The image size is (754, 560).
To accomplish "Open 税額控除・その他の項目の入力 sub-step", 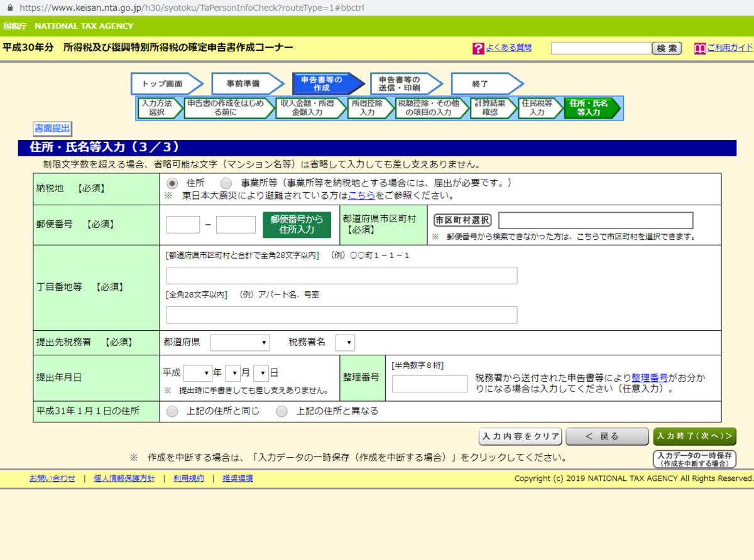I will tap(432, 108).
